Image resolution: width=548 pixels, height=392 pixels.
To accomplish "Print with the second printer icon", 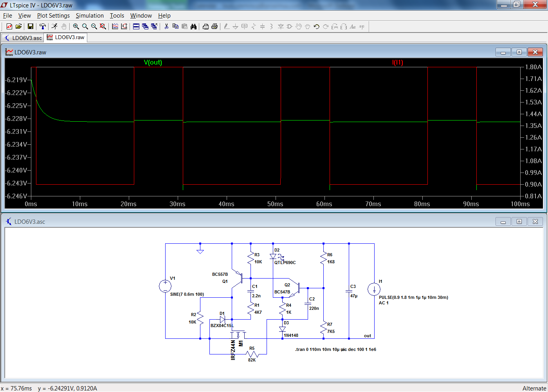I will pyautogui.click(x=215, y=27).
